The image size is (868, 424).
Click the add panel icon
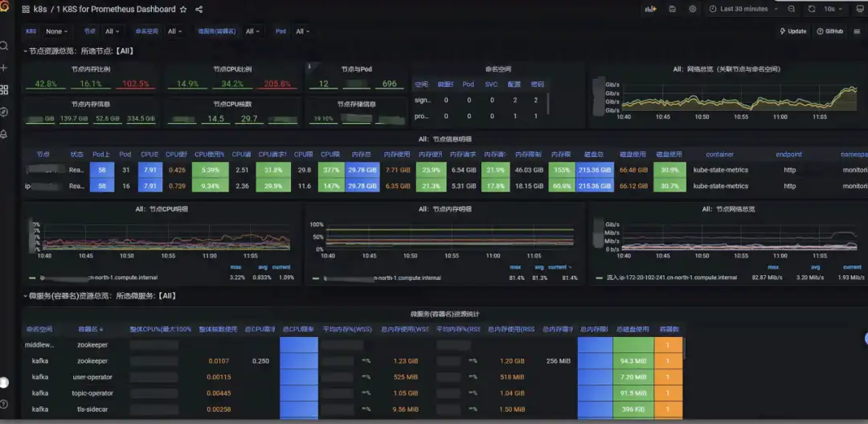pos(650,9)
